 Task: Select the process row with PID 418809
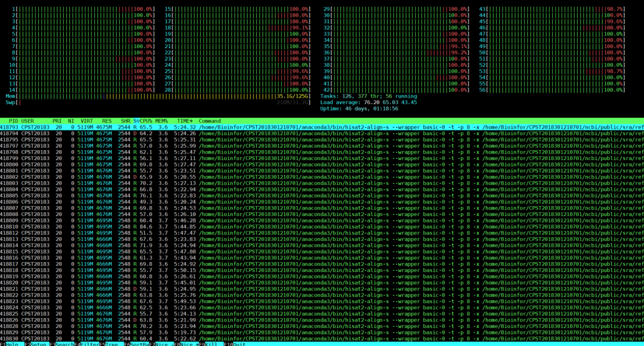click(x=322, y=220)
